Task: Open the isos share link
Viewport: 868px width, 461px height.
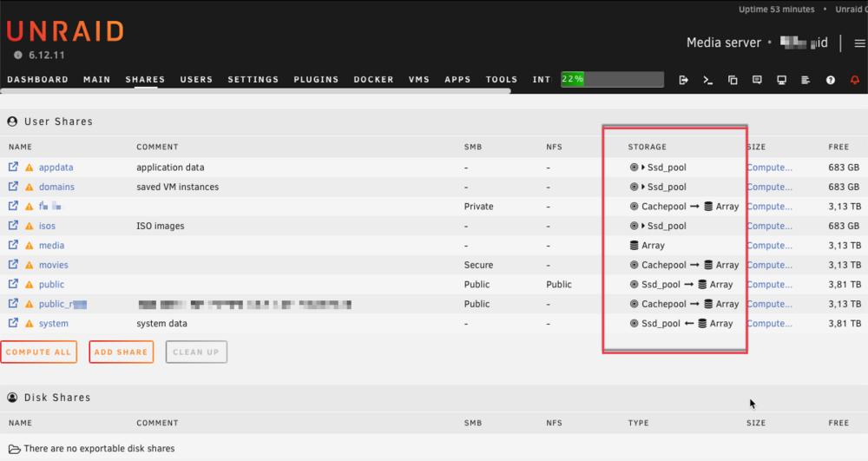Action: 47,226
